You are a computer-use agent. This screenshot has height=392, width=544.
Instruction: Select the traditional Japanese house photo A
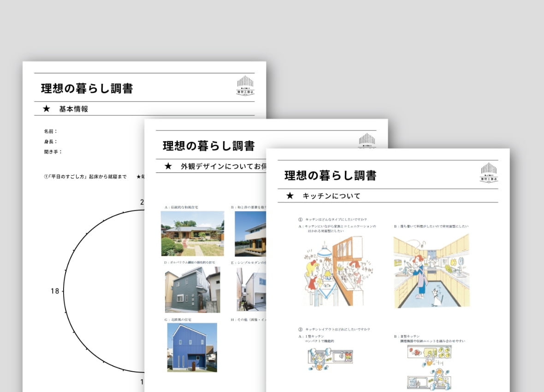coord(192,233)
